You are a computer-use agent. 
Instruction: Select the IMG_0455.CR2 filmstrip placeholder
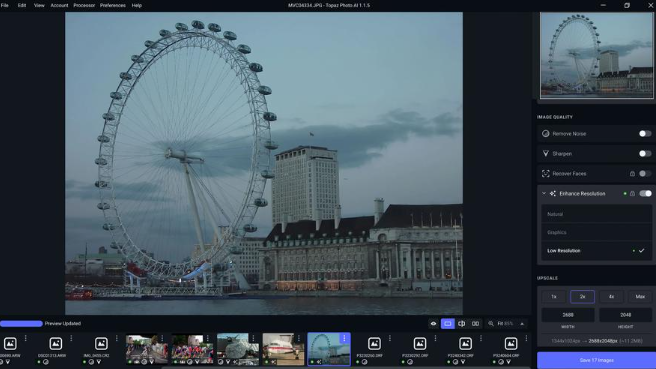[x=101, y=344]
